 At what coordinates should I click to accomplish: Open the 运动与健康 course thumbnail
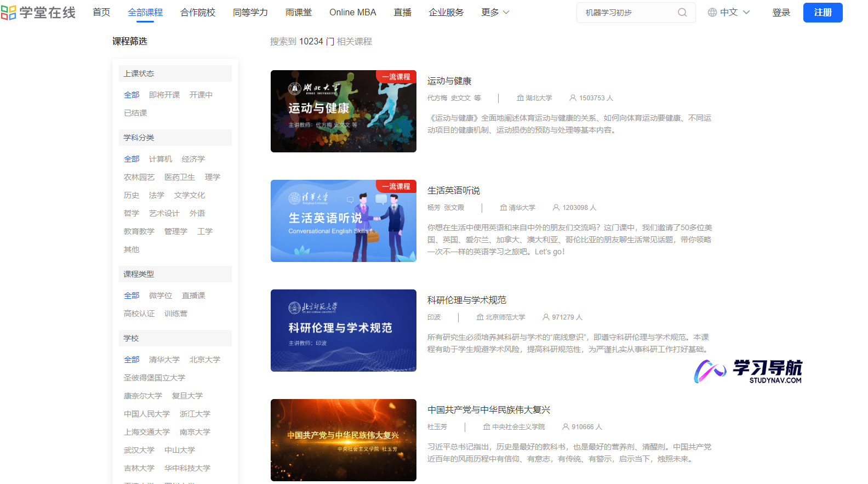(x=344, y=111)
